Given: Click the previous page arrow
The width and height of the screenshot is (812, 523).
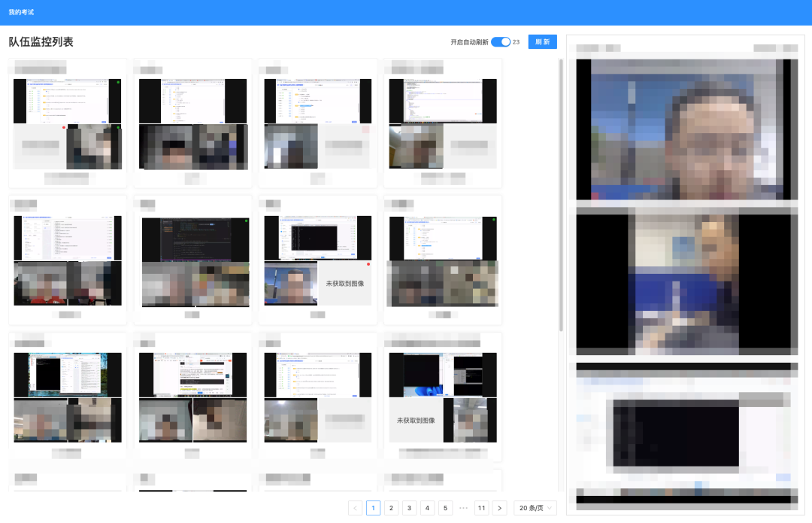Looking at the screenshot, I should pos(355,508).
